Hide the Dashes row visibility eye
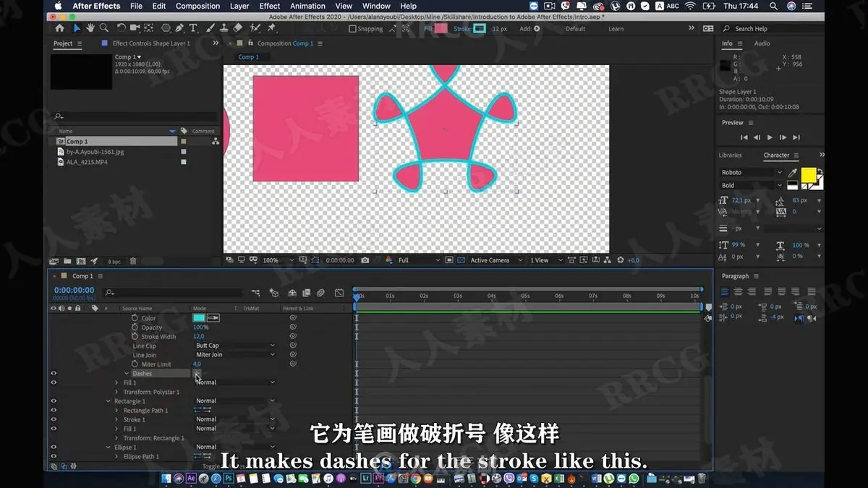This screenshot has height=488, width=868. click(x=54, y=374)
